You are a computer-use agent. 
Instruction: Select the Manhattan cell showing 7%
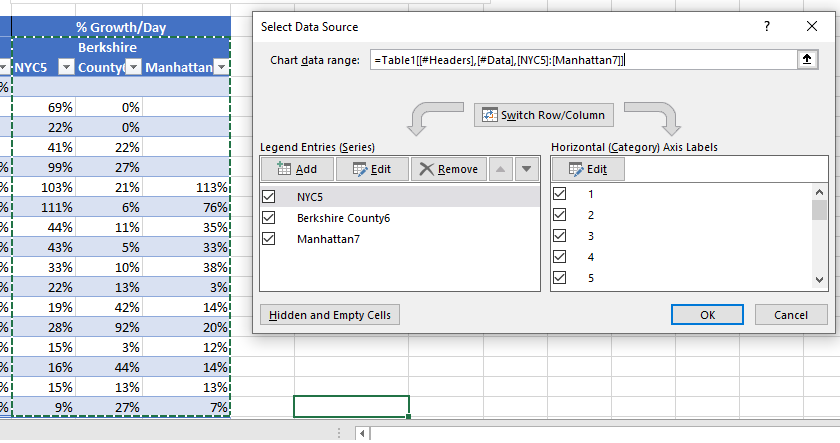186,407
